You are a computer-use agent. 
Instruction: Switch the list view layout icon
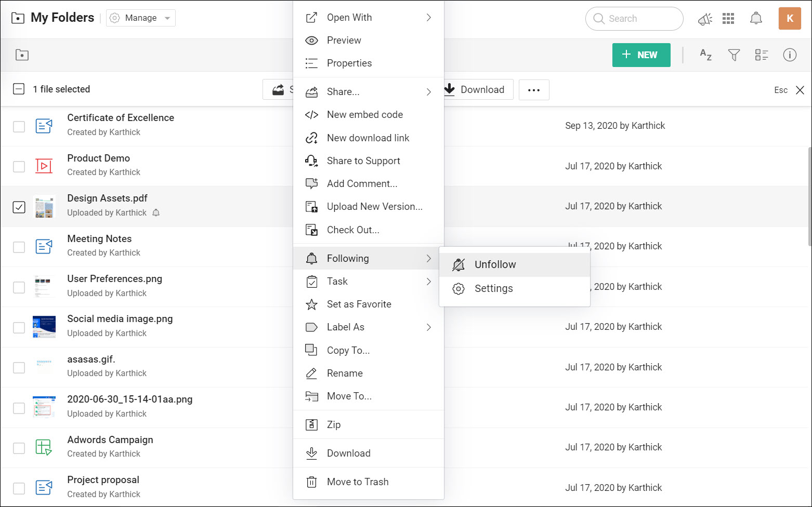[762, 55]
